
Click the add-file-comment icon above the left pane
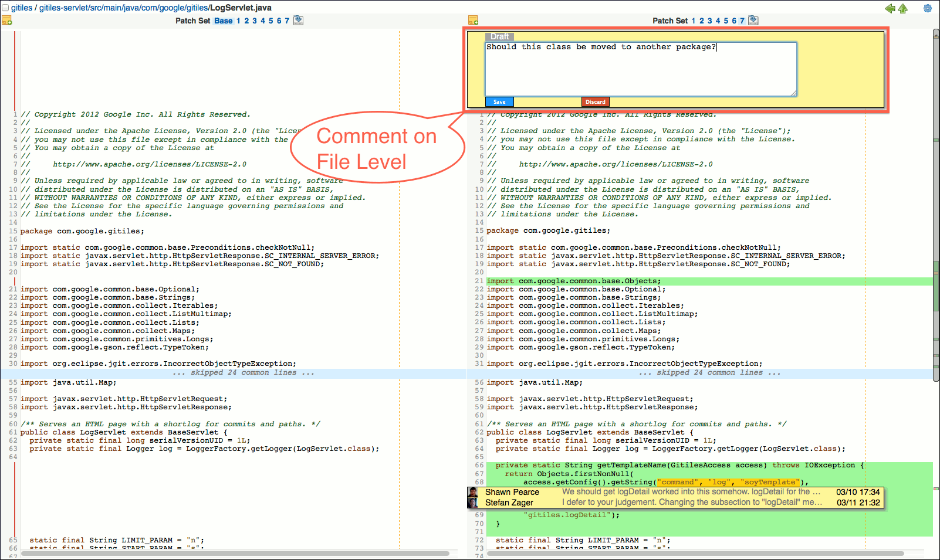[x=8, y=20]
